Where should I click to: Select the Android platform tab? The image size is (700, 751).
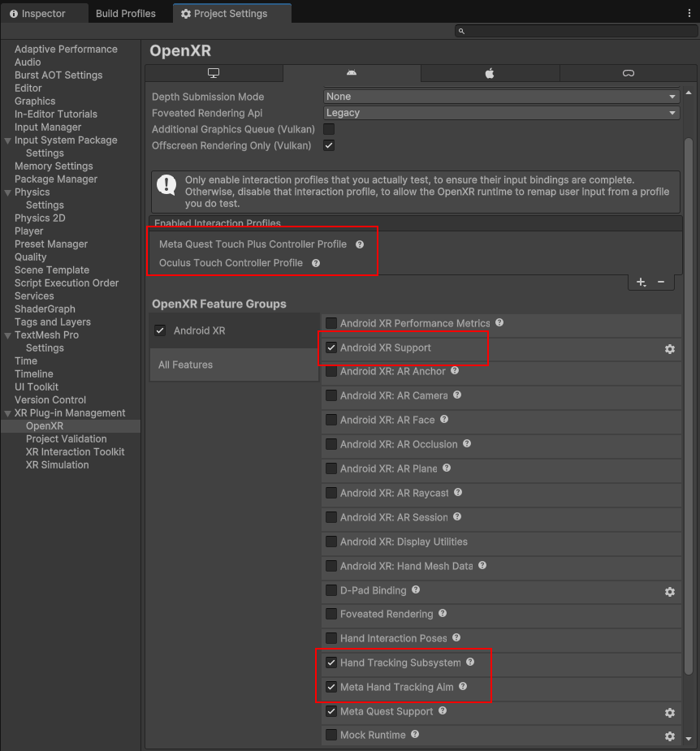click(351, 73)
